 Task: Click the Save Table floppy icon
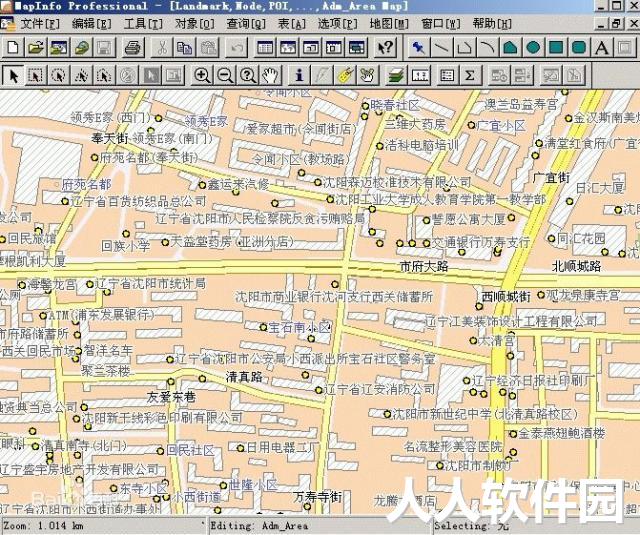tap(104, 47)
